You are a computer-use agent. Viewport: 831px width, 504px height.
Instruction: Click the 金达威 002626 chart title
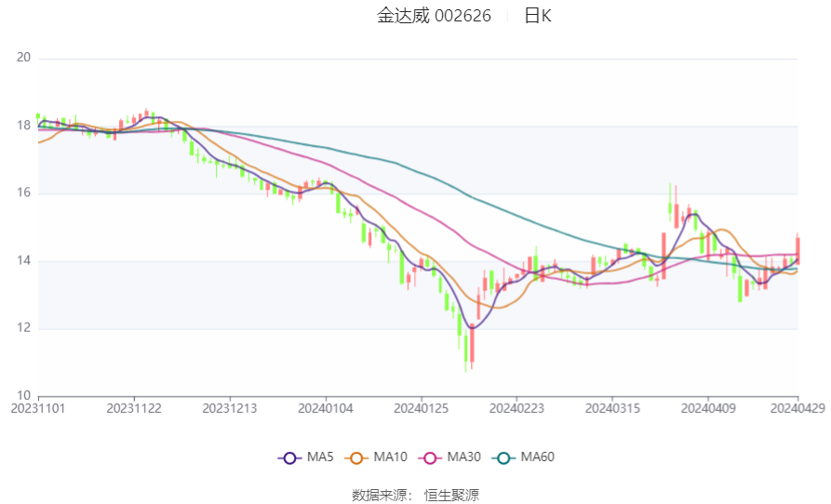point(434,16)
